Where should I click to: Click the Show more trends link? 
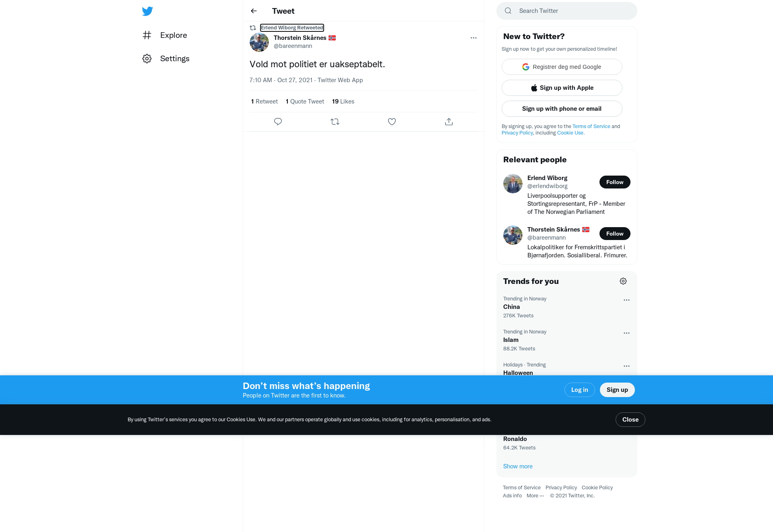coord(518,466)
